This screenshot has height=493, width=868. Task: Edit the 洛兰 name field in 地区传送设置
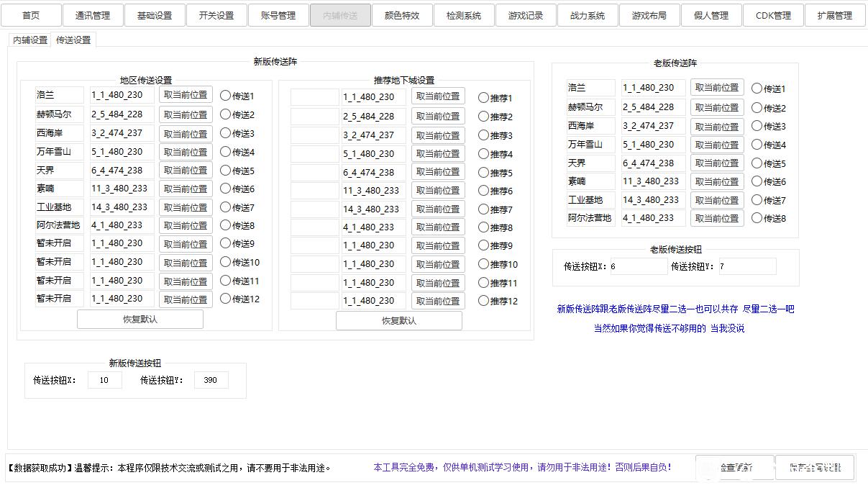click(x=60, y=95)
